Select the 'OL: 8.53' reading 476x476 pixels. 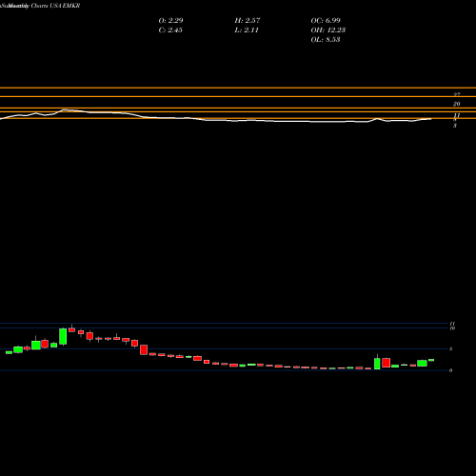(x=326, y=39)
